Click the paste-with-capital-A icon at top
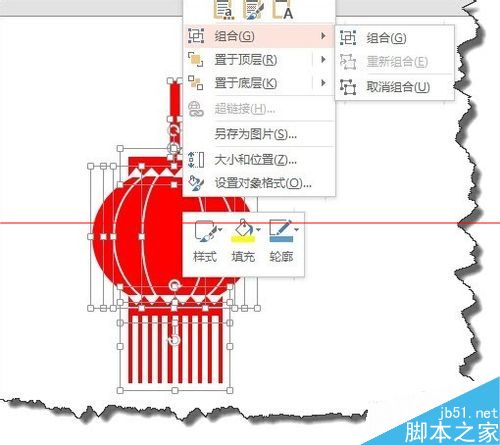 [283, 9]
